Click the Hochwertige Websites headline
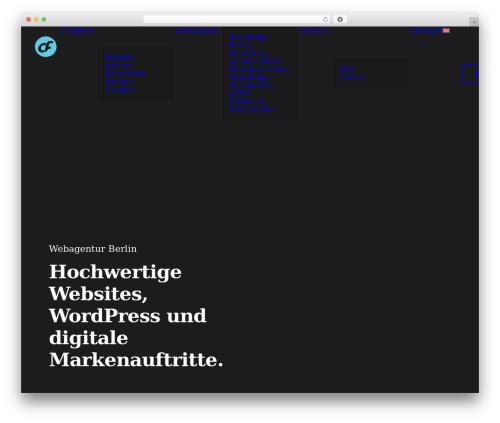Image resolution: width=500 pixels, height=423 pixels. tap(136, 315)
